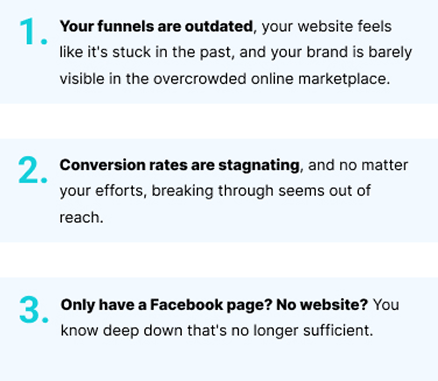This screenshot has width=438, height=381.
Task: Click the word 'reach.' in item two
Action: coord(81,218)
